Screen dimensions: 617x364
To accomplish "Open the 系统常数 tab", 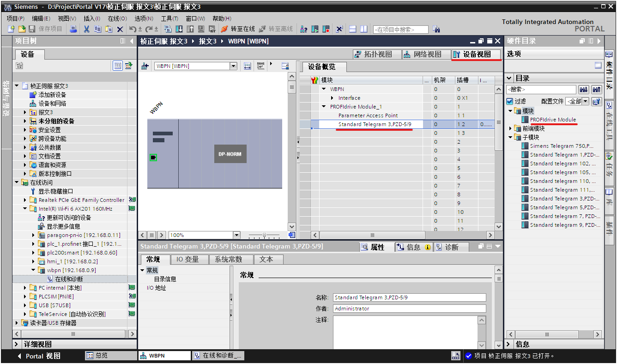I will (231, 260).
